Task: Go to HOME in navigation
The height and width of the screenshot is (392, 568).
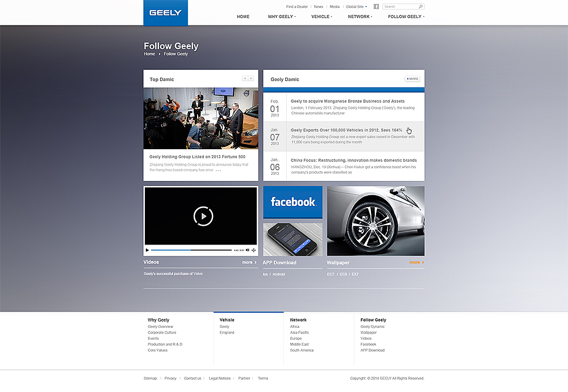Action: (243, 16)
